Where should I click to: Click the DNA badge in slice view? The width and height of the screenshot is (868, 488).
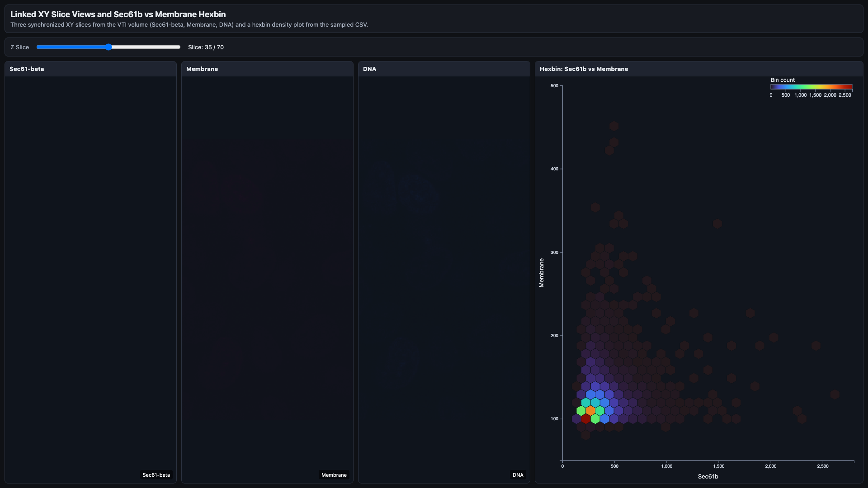518,475
